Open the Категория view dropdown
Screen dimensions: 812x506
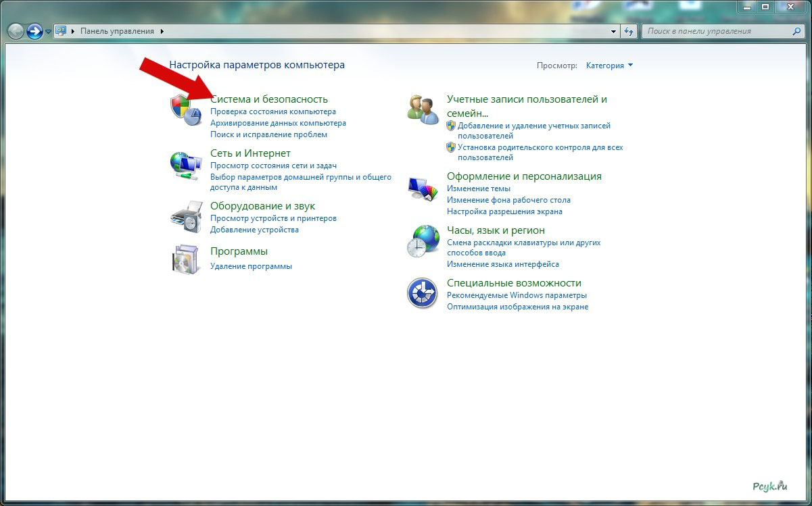[x=610, y=66]
